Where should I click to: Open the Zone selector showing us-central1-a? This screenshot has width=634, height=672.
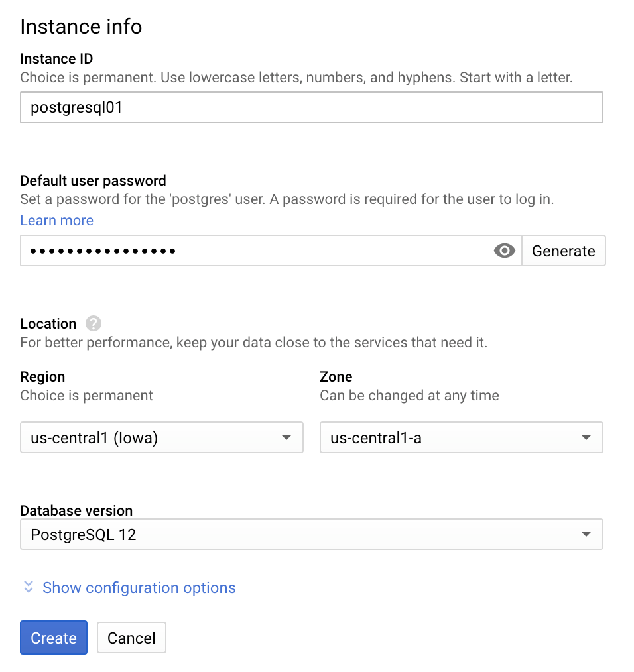pos(461,437)
